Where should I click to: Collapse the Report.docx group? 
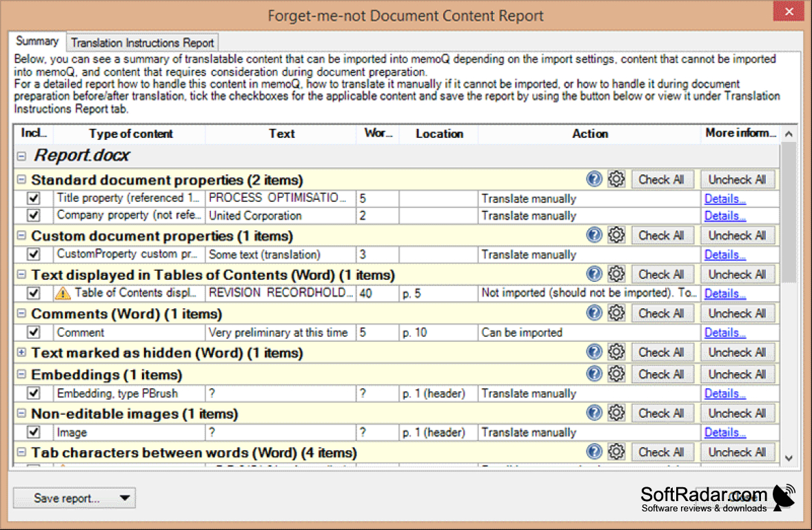[x=21, y=156]
